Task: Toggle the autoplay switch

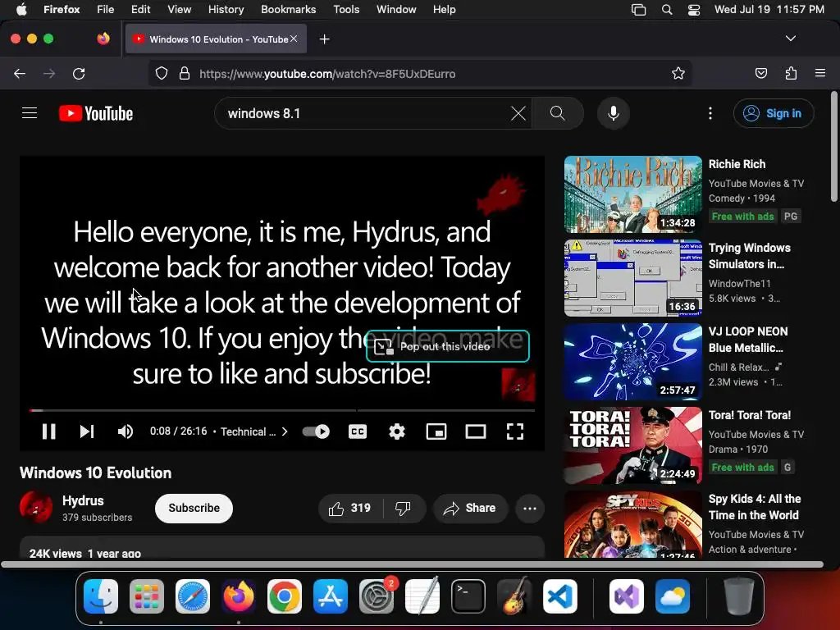Action: point(316,431)
